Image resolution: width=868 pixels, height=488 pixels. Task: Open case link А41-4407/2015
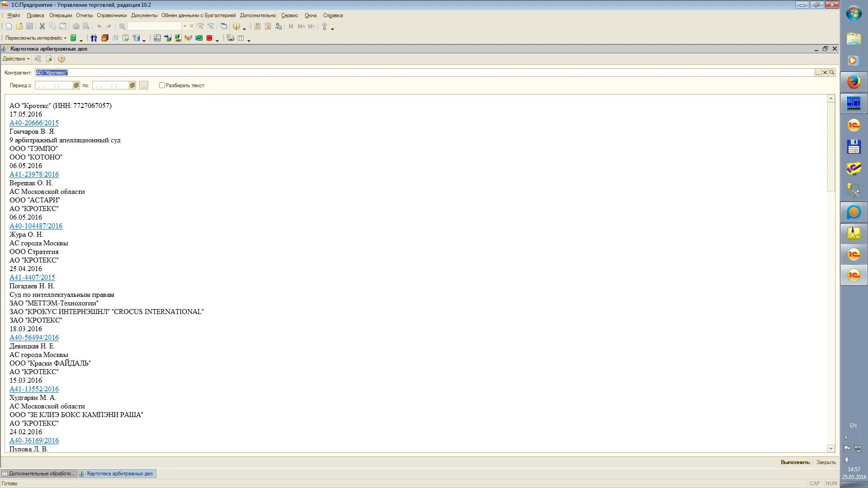pyautogui.click(x=32, y=277)
